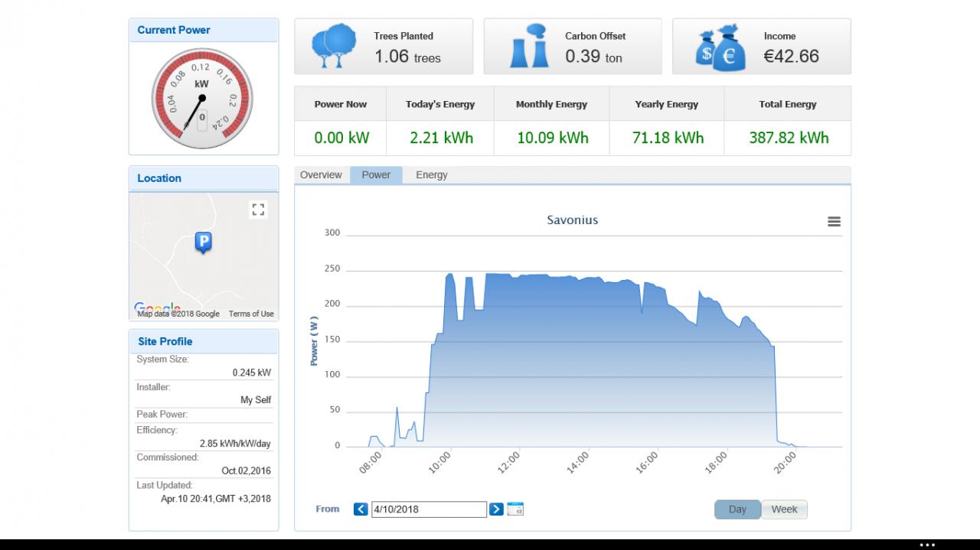Click the Current Power panel header

tap(204, 31)
